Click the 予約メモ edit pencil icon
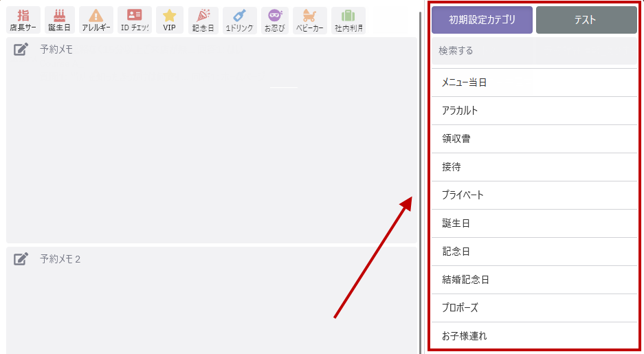The height and width of the screenshot is (354, 644). tap(21, 49)
